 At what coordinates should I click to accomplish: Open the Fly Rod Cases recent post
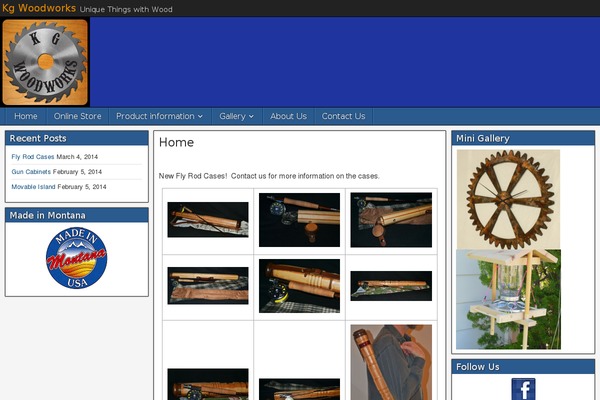(33, 157)
